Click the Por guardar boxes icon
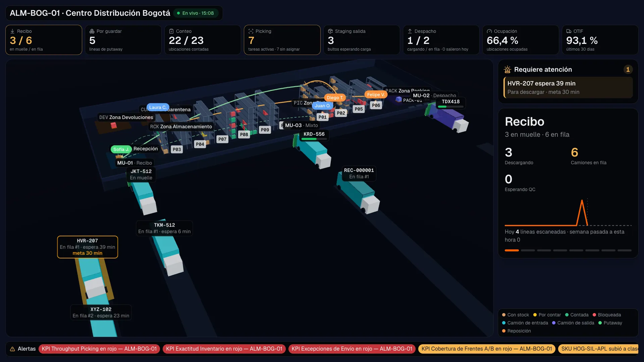Image resolution: width=644 pixels, height=362 pixels. tap(92, 31)
